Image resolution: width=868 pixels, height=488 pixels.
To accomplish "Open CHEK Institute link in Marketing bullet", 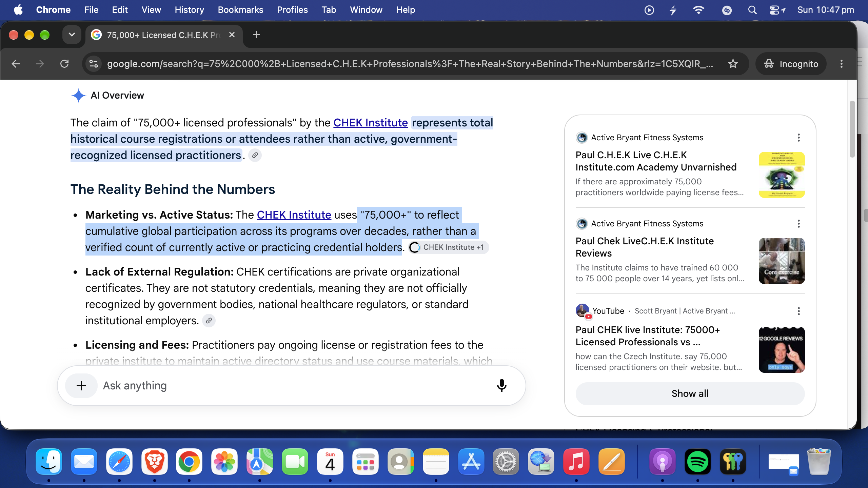I will (x=294, y=215).
